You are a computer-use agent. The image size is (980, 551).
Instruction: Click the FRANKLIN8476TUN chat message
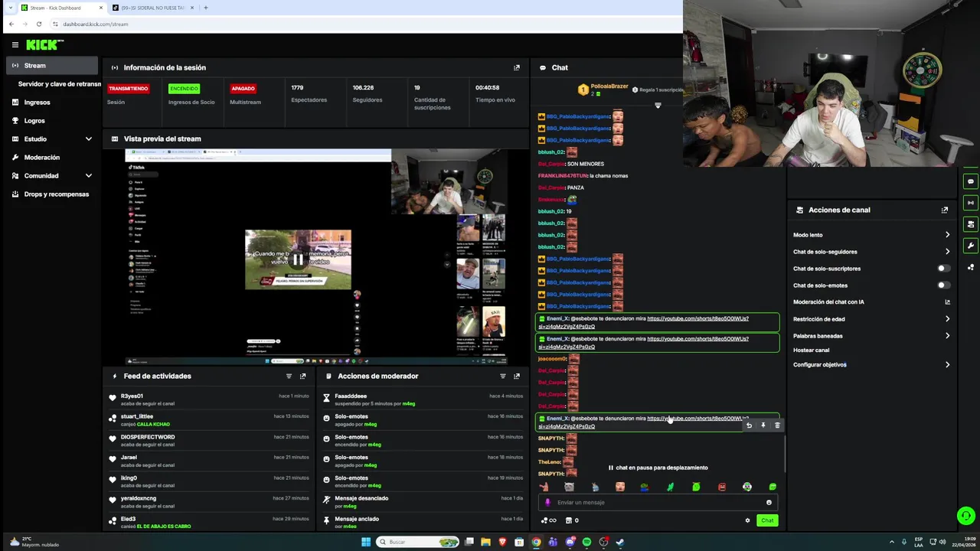coord(583,176)
